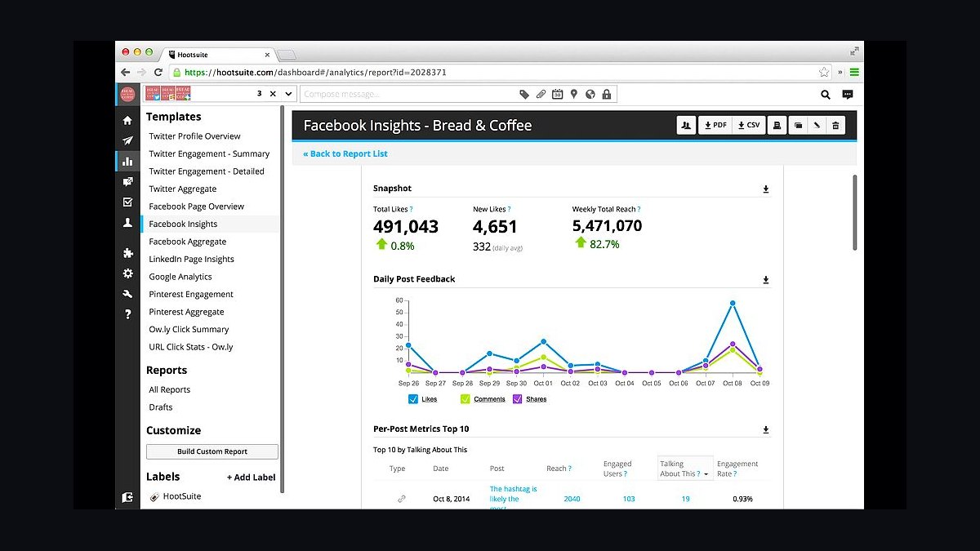
Task: Bookmark page with Chrome star icon
Action: [x=824, y=72]
